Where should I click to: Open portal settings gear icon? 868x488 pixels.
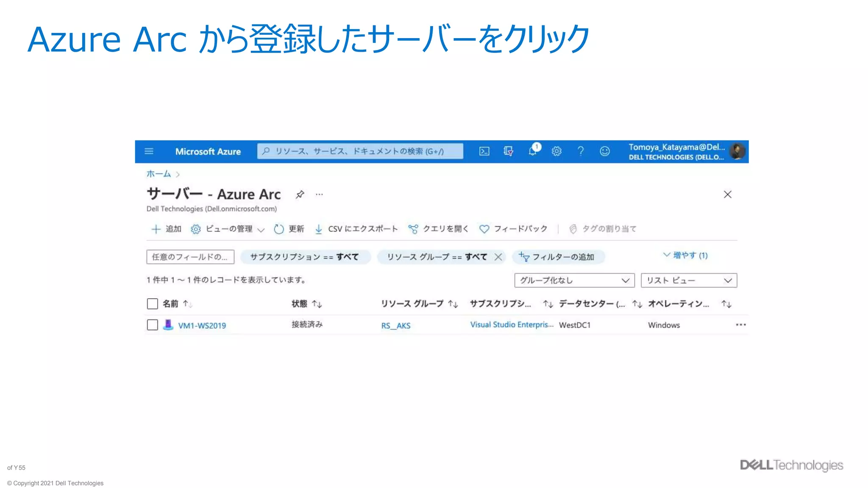coord(556,151)
